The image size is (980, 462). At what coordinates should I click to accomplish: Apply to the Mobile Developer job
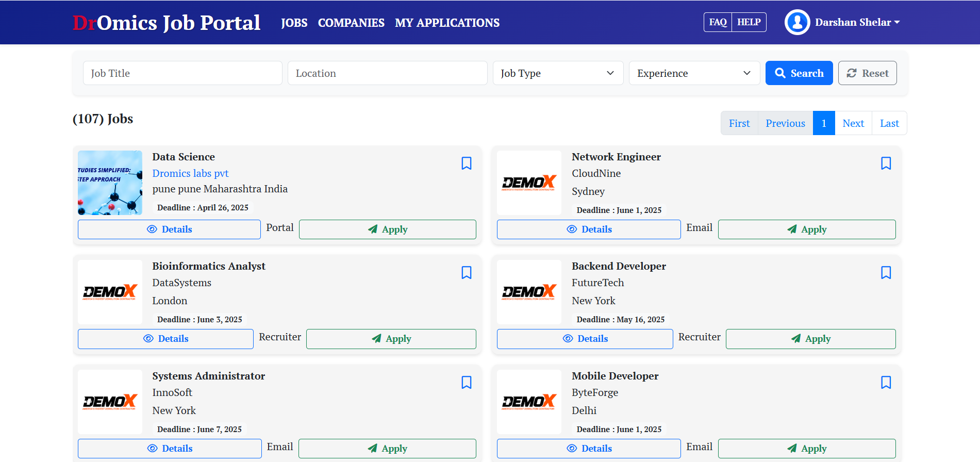coord(807,449)
